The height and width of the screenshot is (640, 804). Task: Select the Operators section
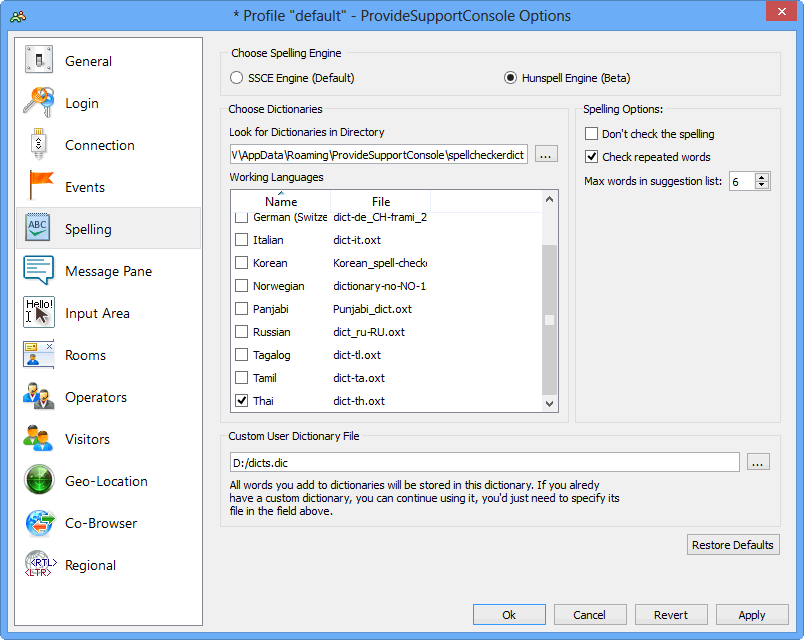(x=96, y=397)
